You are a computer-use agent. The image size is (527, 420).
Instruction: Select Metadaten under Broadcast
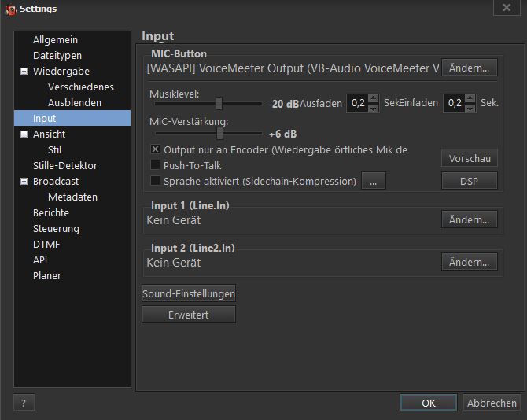(x=72, y=197)
